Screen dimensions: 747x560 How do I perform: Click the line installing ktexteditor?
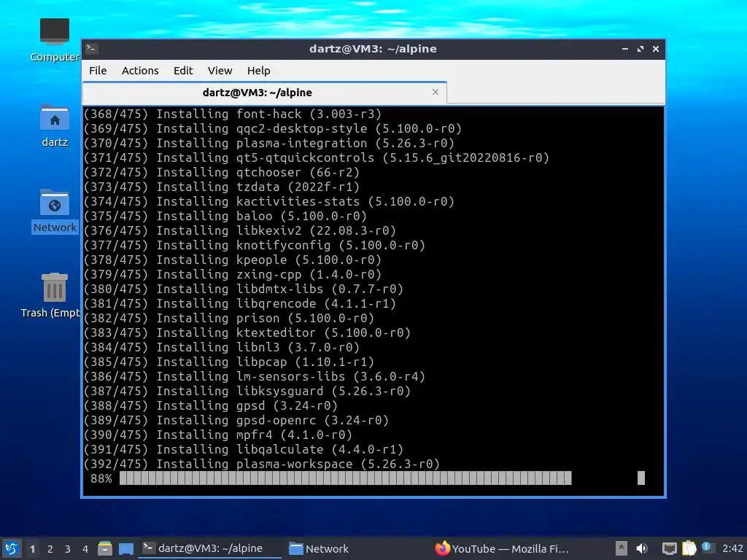click(247, 332)
